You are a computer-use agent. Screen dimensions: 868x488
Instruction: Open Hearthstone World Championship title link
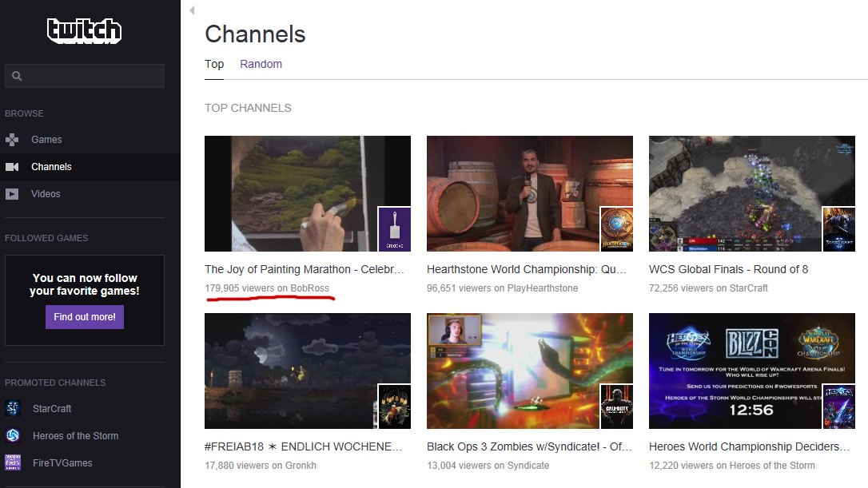tap(527, 269)
